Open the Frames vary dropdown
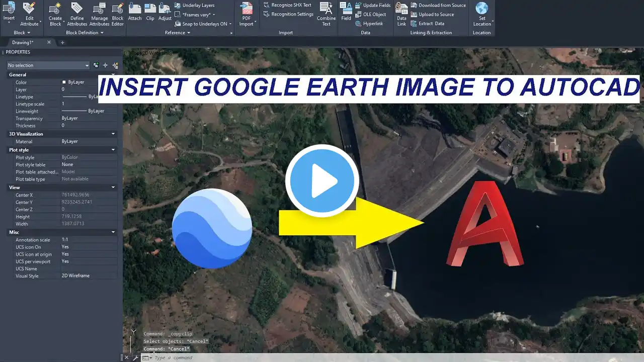This screenshot has width=644, height=362. (195, 15)
